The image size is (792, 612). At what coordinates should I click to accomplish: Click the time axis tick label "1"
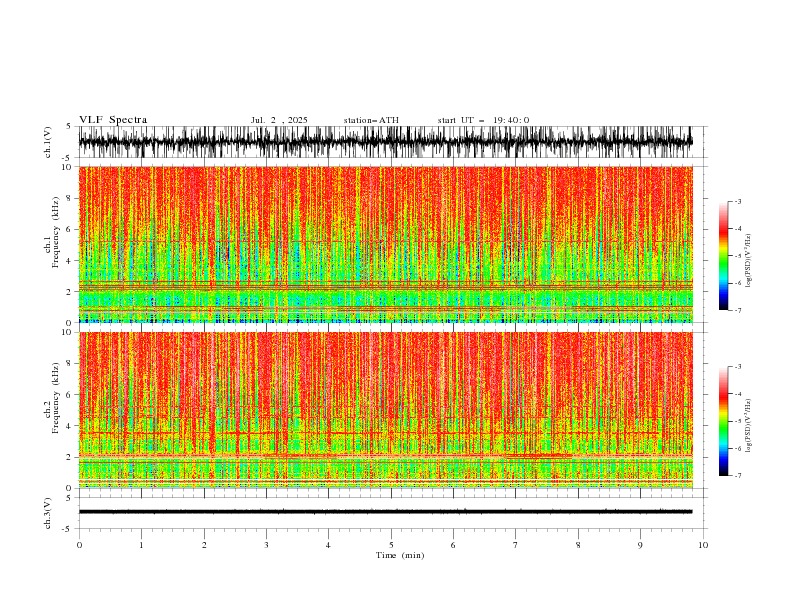[141, 545]
